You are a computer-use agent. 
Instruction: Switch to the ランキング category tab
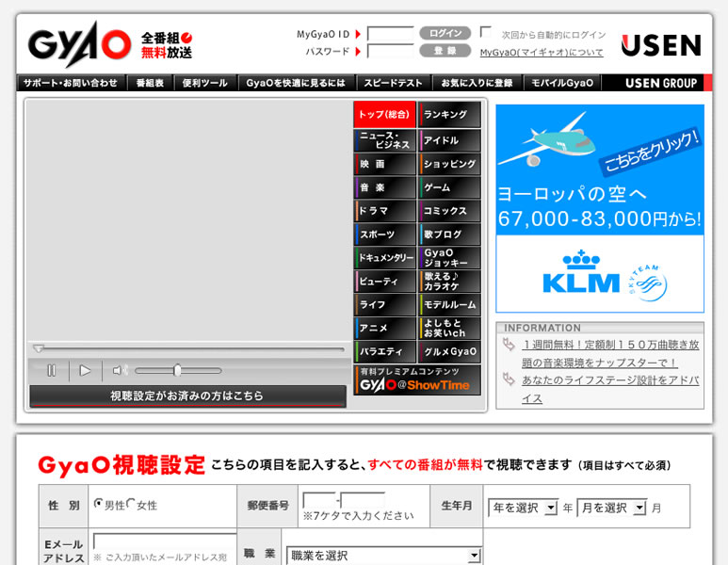(x=449, y=115)
